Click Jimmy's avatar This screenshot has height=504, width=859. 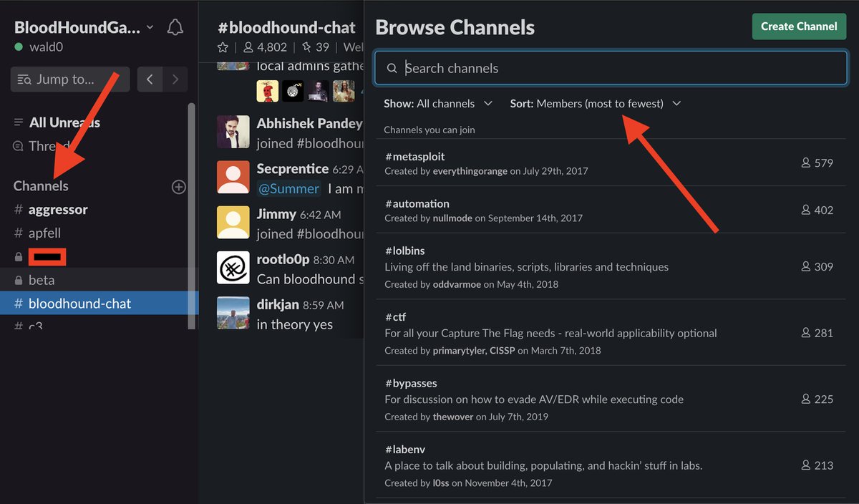[233, 223]
